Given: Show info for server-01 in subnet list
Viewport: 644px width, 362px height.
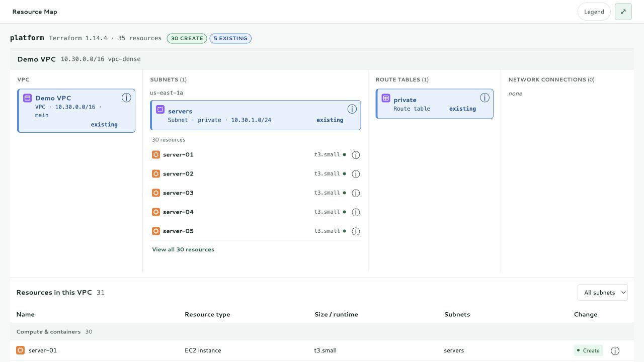Looking at the screenshot, I should [x=356, y=155].
